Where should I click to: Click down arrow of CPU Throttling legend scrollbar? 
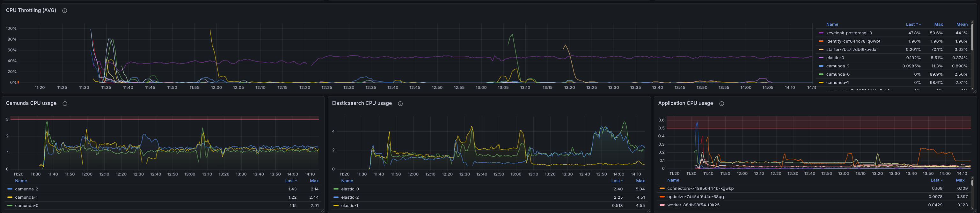click(972, 88)
